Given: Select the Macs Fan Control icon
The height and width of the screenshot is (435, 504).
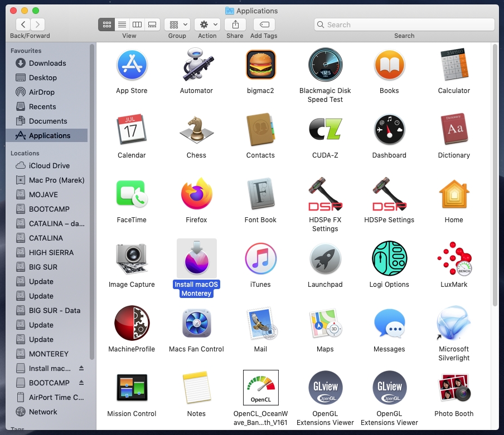Looking at the screenshot, I should pyautogui.click(x=196, y=323).
